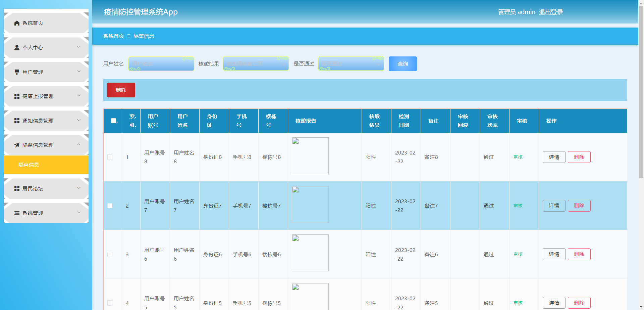This screenshot has height=310, width=644.
Task: Click the monitor icon next to 用户管理
Action: click(16, 72)
